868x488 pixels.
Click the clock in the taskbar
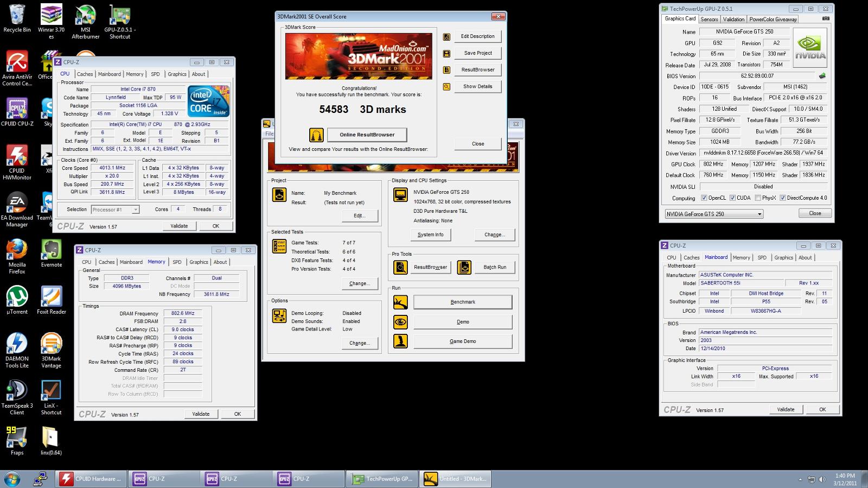coord(845,479)
